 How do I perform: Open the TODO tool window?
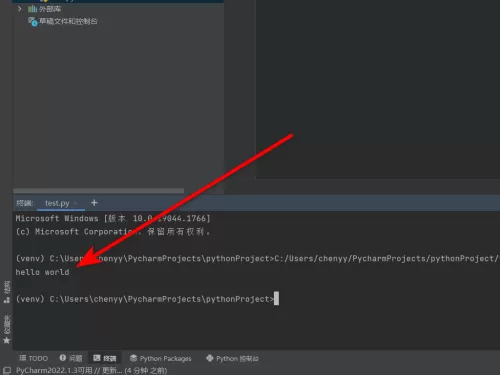pos(34,358)
